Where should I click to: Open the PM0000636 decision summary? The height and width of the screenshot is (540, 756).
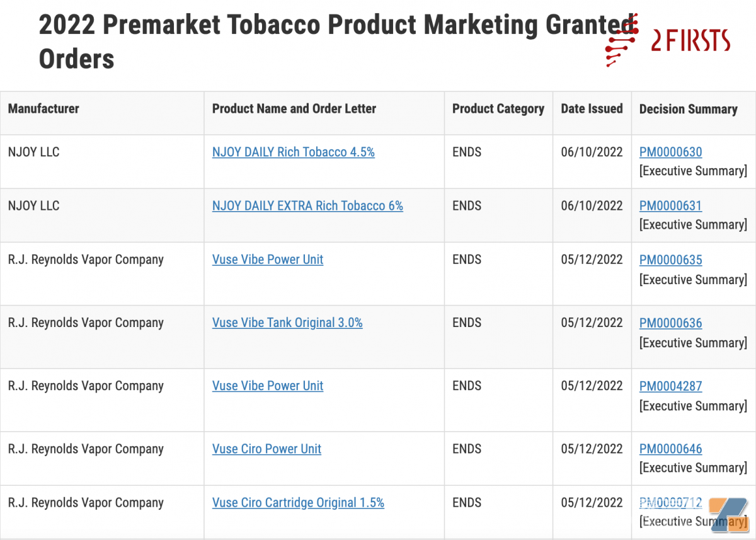click(x=670, y=323)
